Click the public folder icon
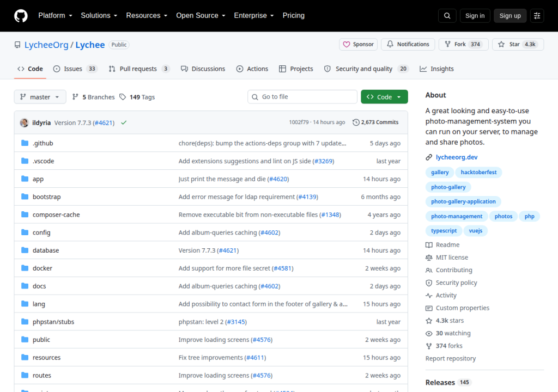The width and height of the screenshot is (558, 392). 25,339
